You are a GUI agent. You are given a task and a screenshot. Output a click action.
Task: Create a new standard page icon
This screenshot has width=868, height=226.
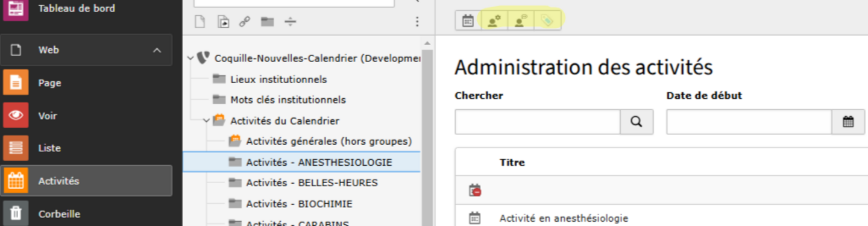tap(200, 22)
